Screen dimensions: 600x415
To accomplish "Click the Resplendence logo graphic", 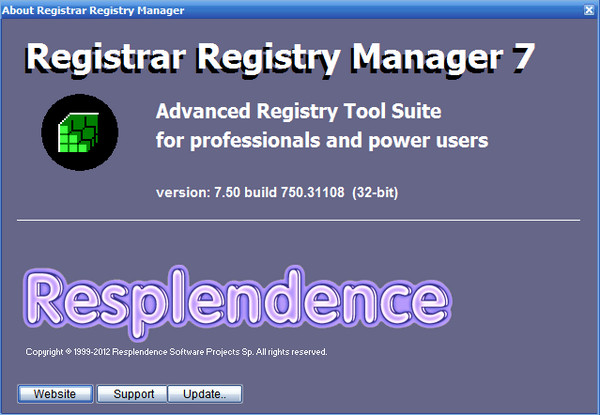I will coord(237,302).
